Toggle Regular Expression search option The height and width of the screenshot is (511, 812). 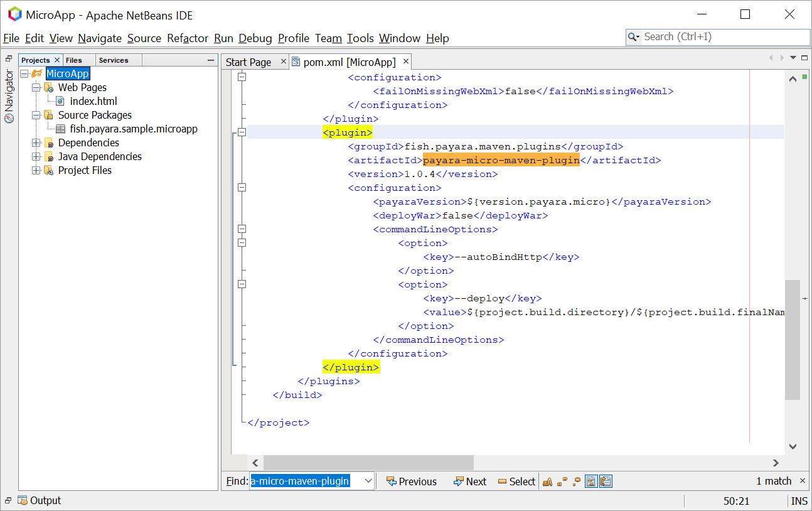(577, 481)
